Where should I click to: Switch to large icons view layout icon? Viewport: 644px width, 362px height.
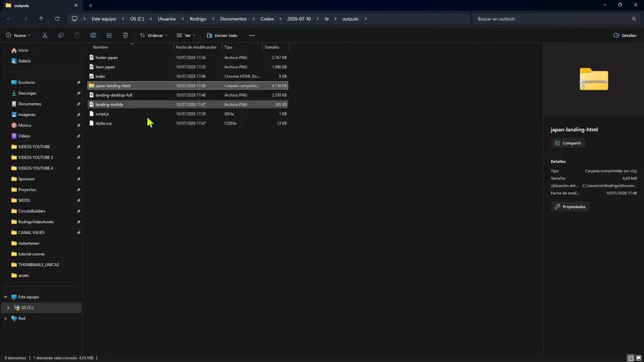click(x=639, y=358)
